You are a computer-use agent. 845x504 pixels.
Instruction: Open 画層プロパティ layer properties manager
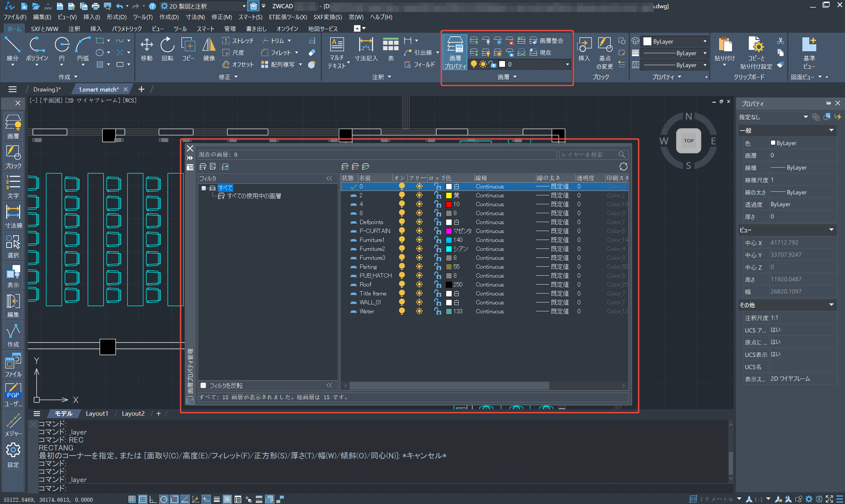455,53
